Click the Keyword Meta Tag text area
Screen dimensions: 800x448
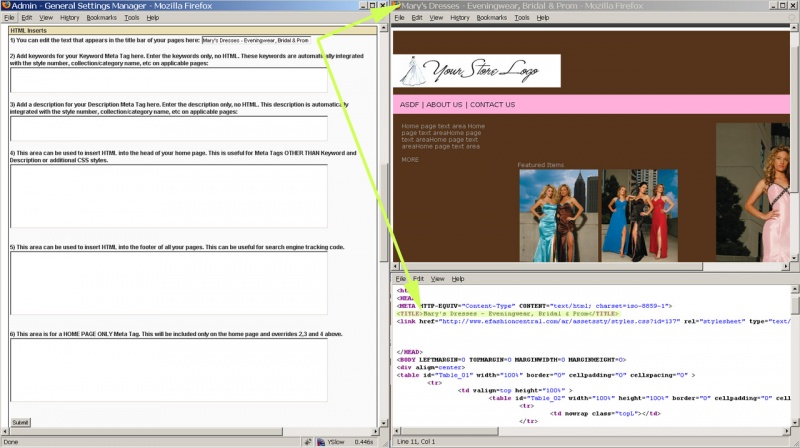click(x=169, y=80)
